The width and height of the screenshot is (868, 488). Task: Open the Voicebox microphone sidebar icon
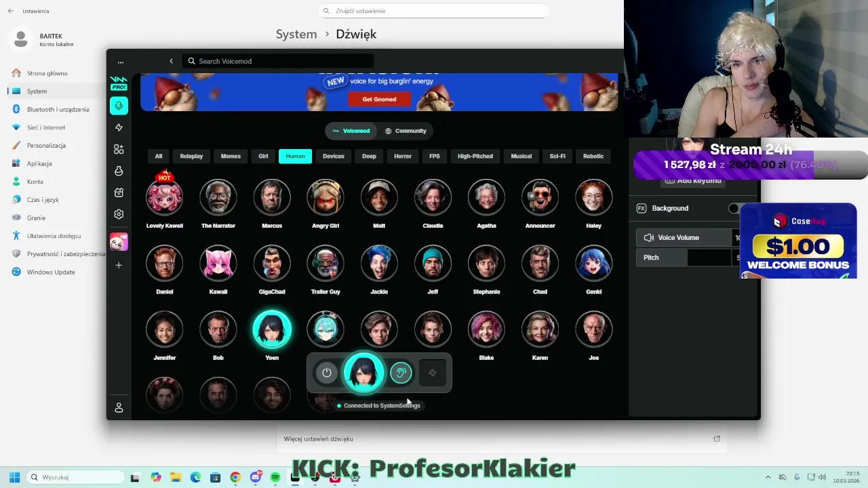[x=119, y=106]
